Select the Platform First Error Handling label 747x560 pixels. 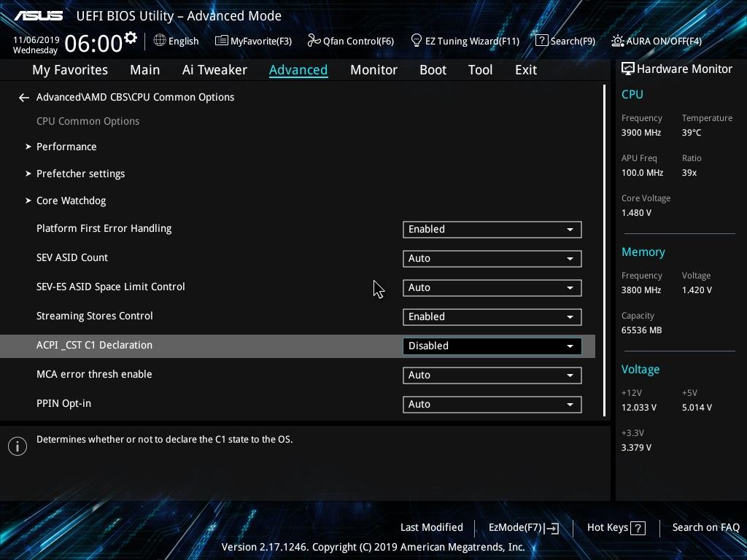(104, 228)
